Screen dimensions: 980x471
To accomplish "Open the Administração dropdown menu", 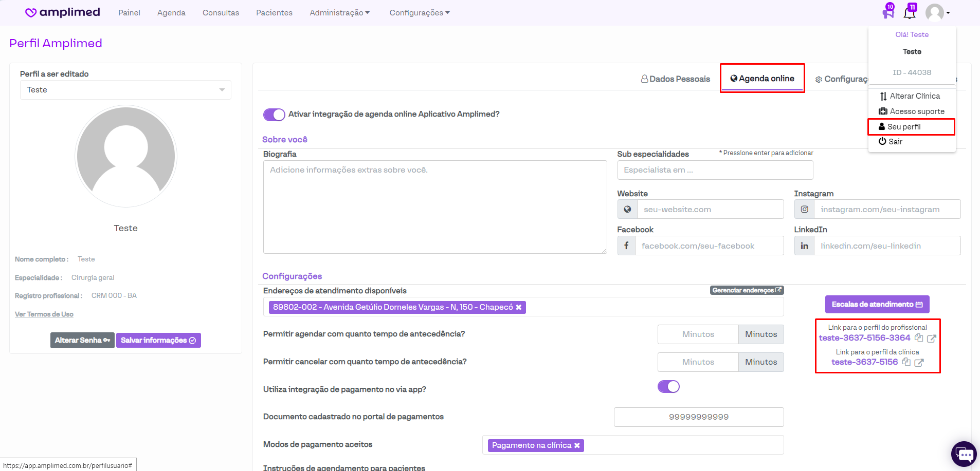I will pos(339,13).
